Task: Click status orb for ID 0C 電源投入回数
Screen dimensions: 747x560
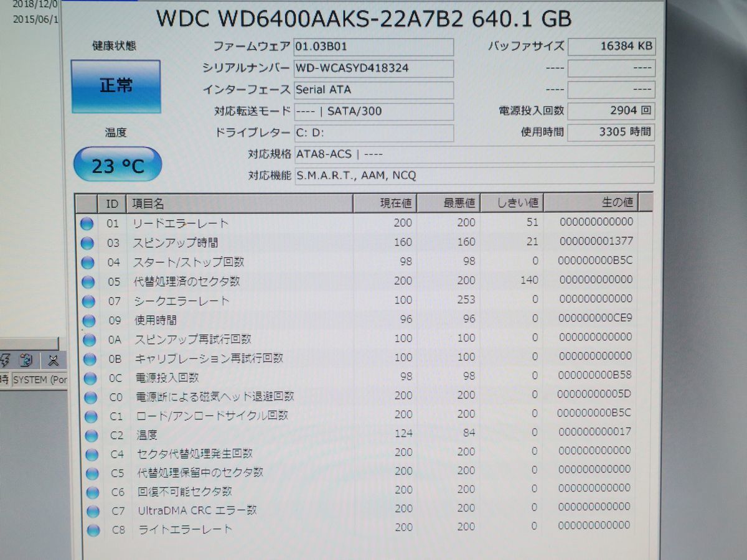Action: 91,378
